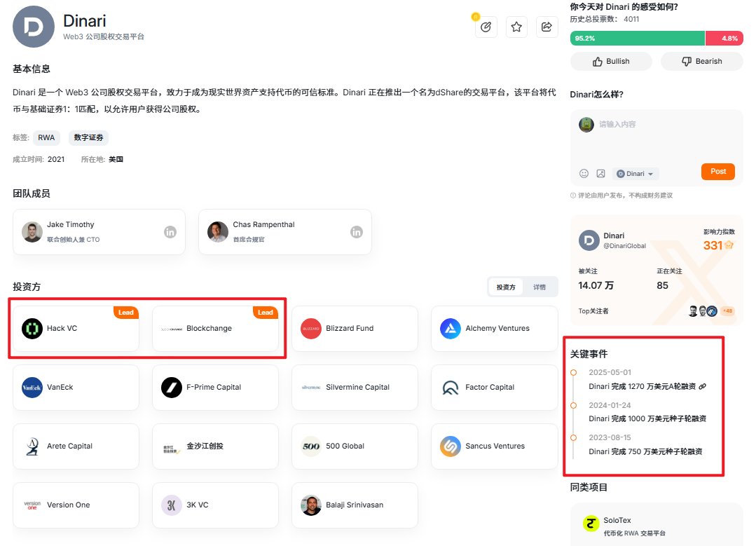Click the Dinari logo avatar at top

(x=33, y=27)
